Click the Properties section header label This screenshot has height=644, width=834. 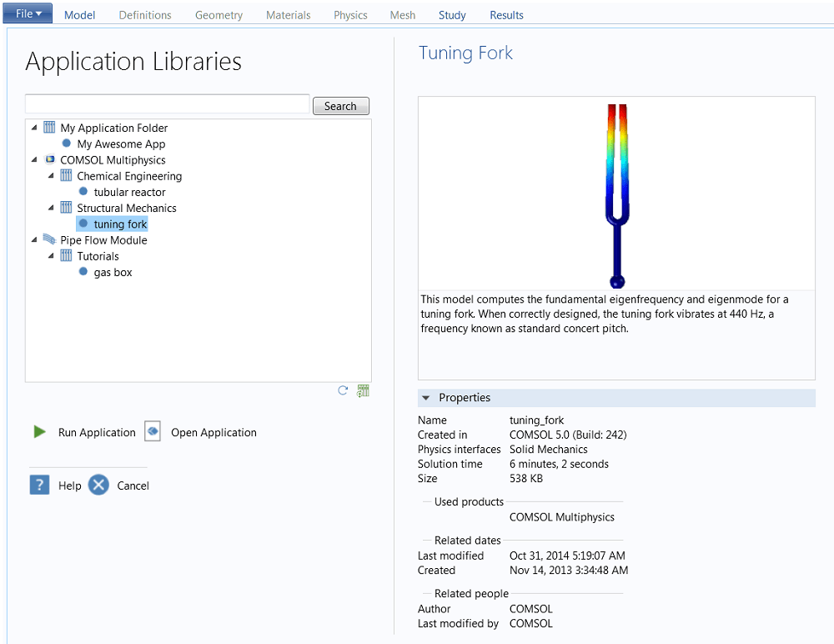tap(465, 398)
